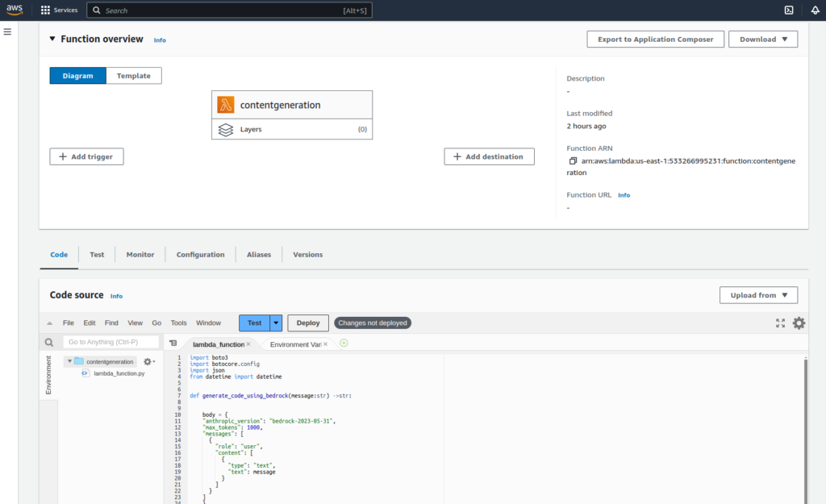
Task: Open the notifications bell
Action: 815,10
